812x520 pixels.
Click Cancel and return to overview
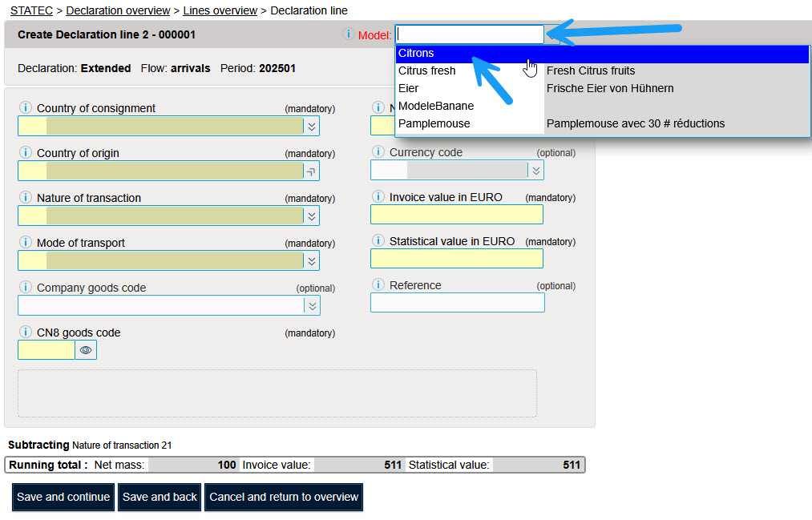coord(284,497)
